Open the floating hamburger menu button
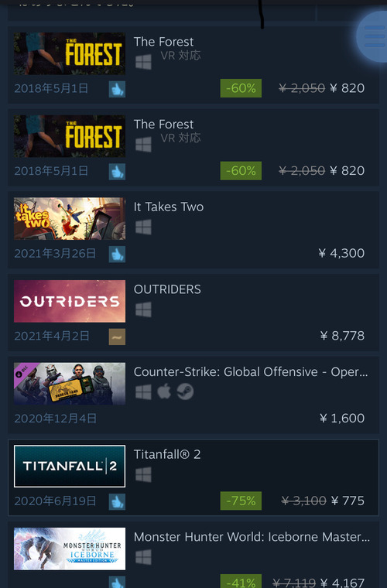 click(x=373, y=36)
